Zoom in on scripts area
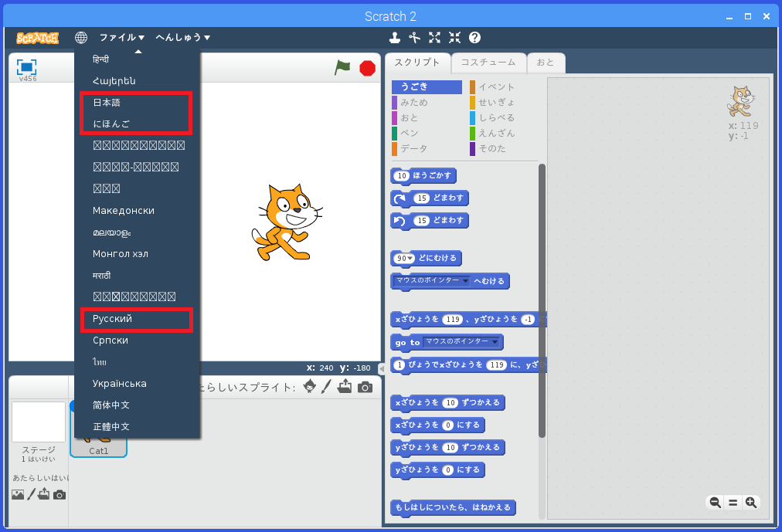Viewport: 782px width, 532px height. click(x=751, y=503)
